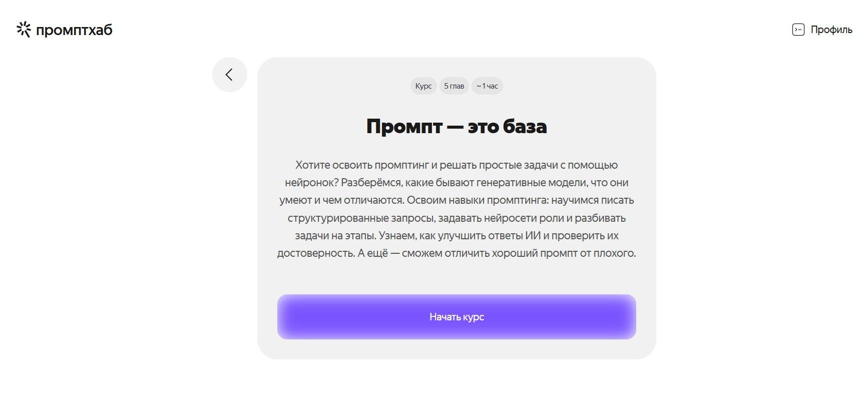
Task: Click the text line starting with нейронок
Action: tap(456, 183)
